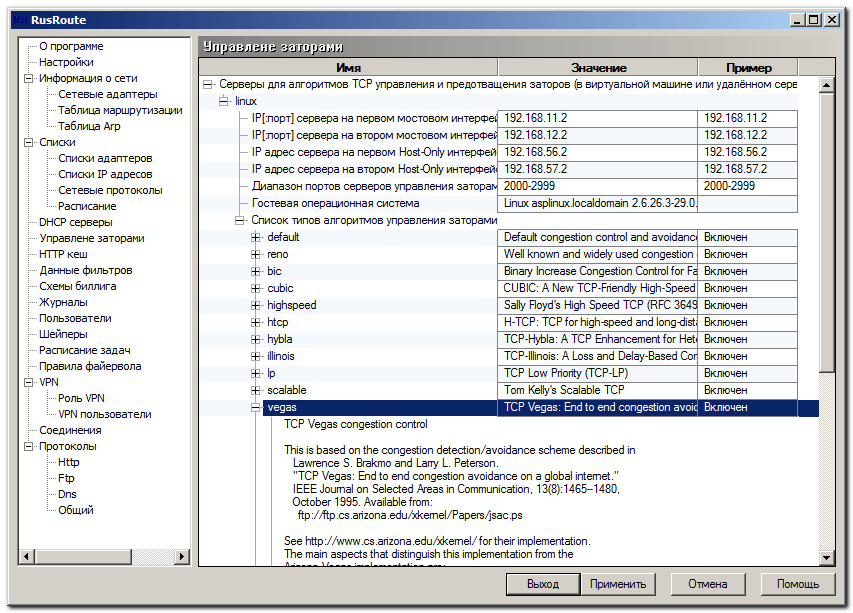
Task: Click the Отмена button
Action: click(708, 584)
